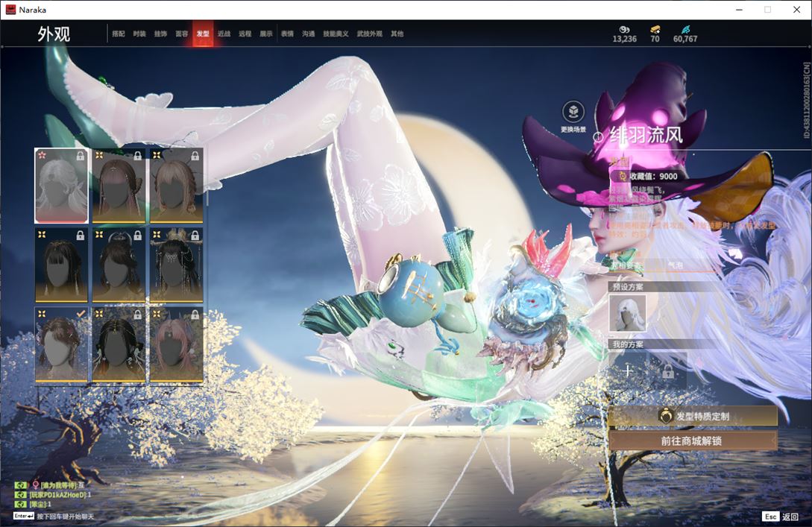The image size is (812, 527).
Task: Click the lock icon on the pink hairstyle card
Action: pos(195,315)
